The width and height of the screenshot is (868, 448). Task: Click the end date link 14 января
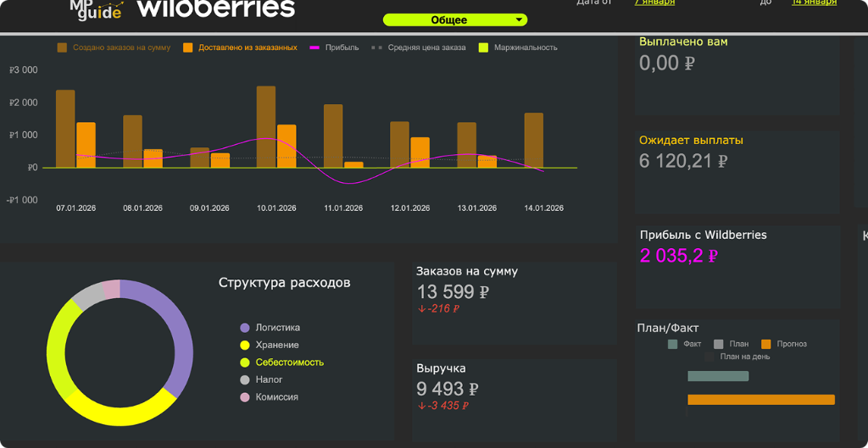point(814,3)
